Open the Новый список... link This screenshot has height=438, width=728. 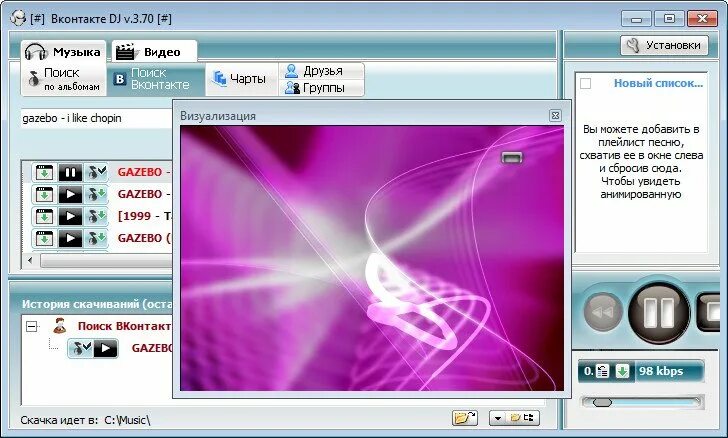point(658,83)
